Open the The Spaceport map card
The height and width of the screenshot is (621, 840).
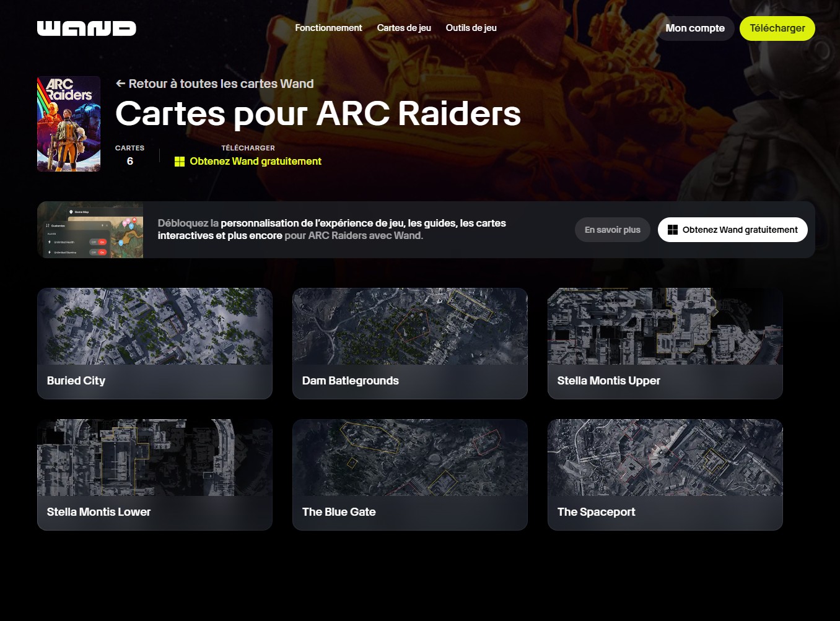click(x=665, y=475)
